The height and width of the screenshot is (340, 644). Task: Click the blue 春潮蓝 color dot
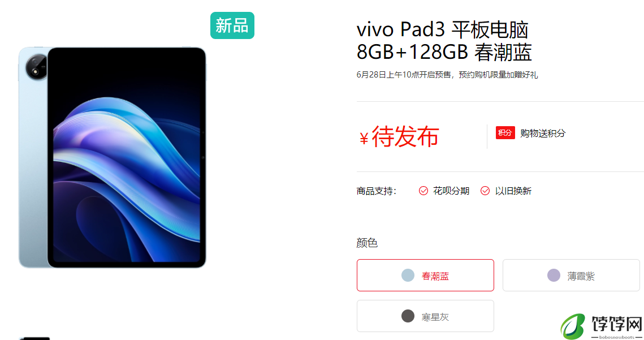pyautogui.click(x=408, y=275)
